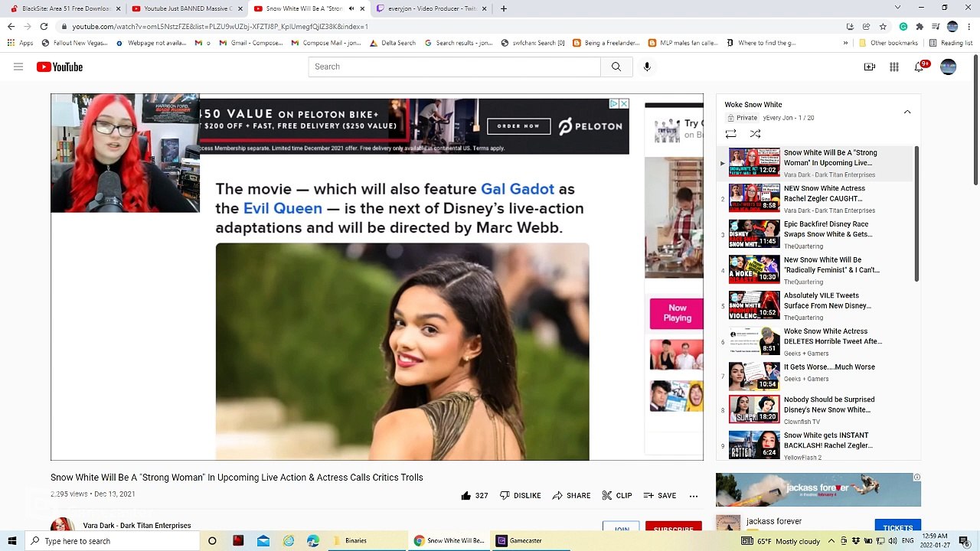Click the playlist panel scrollbar
The image size is (980, 551).
pos(916,214)
